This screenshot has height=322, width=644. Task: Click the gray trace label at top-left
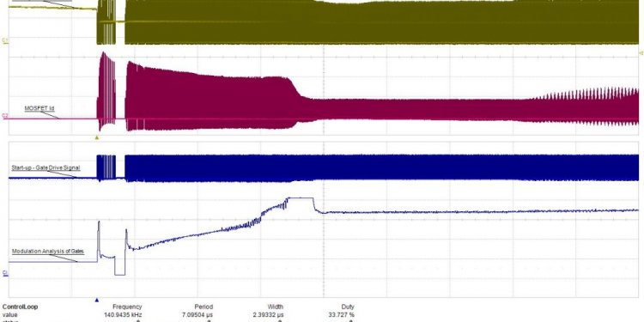click(42, 1)
